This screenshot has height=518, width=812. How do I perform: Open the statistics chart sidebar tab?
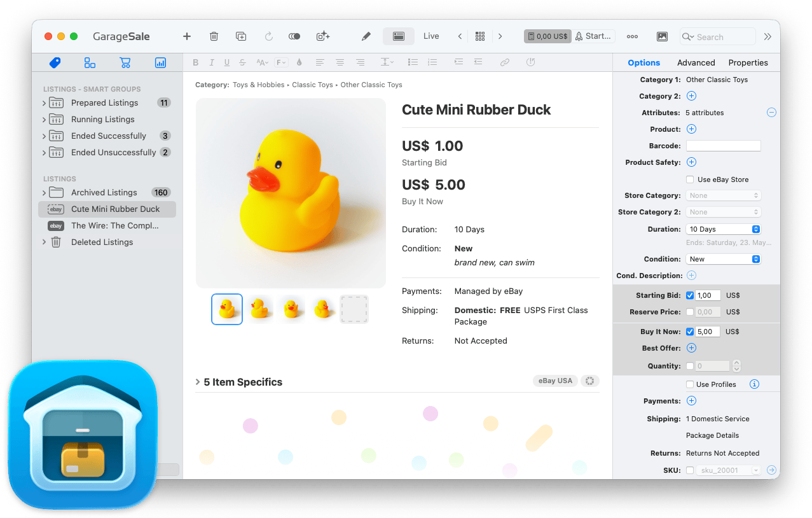160,62
